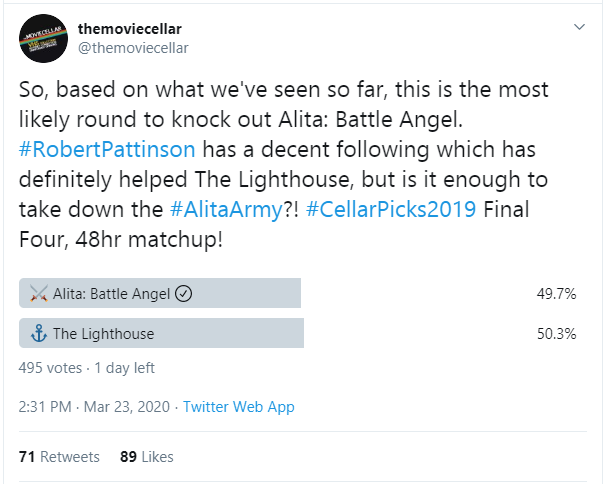Click the 495 votes count text
604x484 pixels.
[51, 368]
